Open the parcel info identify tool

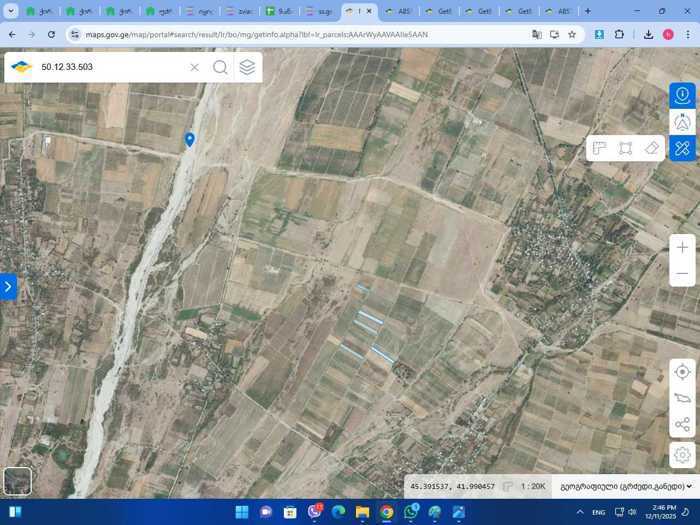click(x=682, y=95)
